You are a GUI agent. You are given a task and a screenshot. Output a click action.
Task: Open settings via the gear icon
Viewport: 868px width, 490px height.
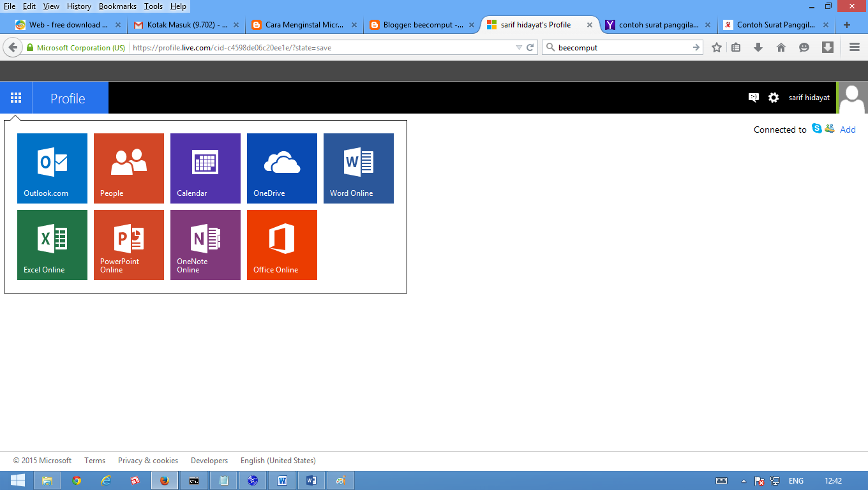tap(774, 97)
